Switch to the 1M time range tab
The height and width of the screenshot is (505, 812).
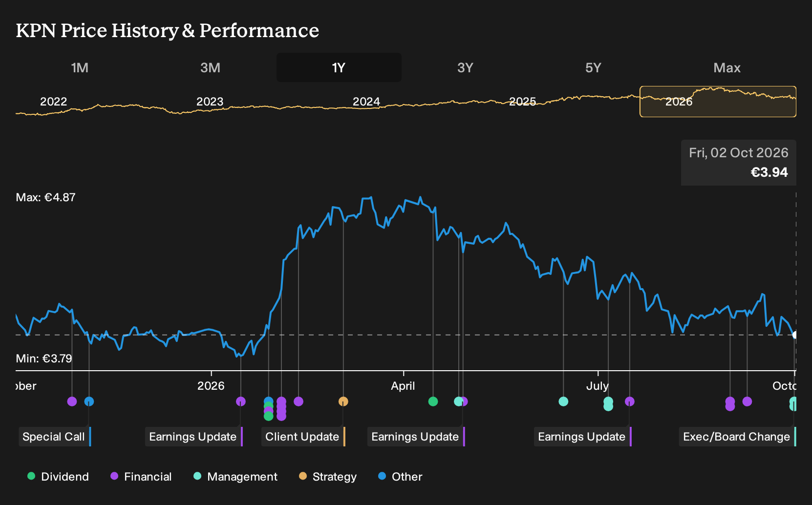click(80, 68)
